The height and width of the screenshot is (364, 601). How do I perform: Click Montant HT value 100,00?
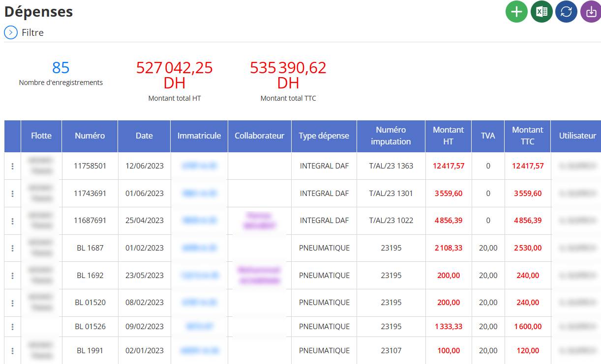coord(449,351)
